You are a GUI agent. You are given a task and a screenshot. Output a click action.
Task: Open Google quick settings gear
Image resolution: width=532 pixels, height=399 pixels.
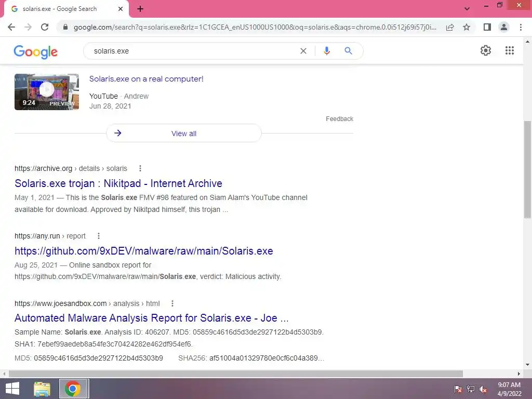486,50
